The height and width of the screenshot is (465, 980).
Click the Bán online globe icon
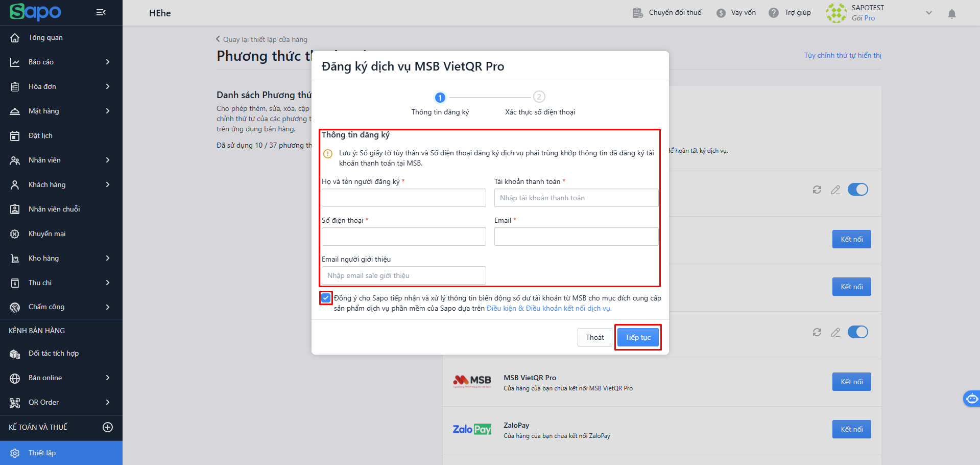click(15, 378)
